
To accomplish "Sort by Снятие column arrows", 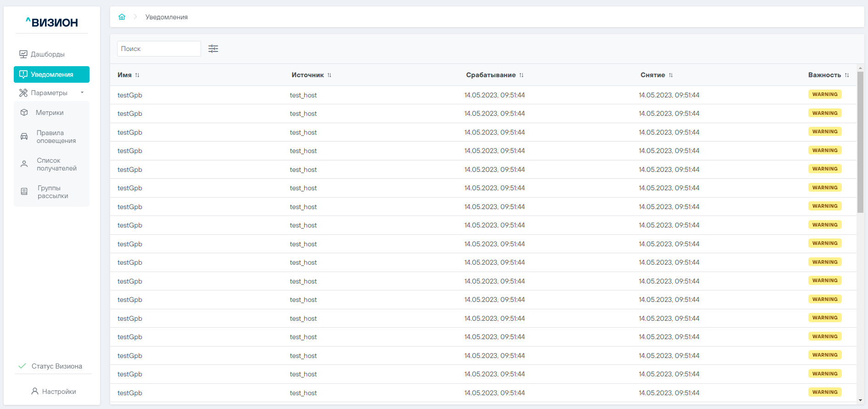I will coord(671,75).
